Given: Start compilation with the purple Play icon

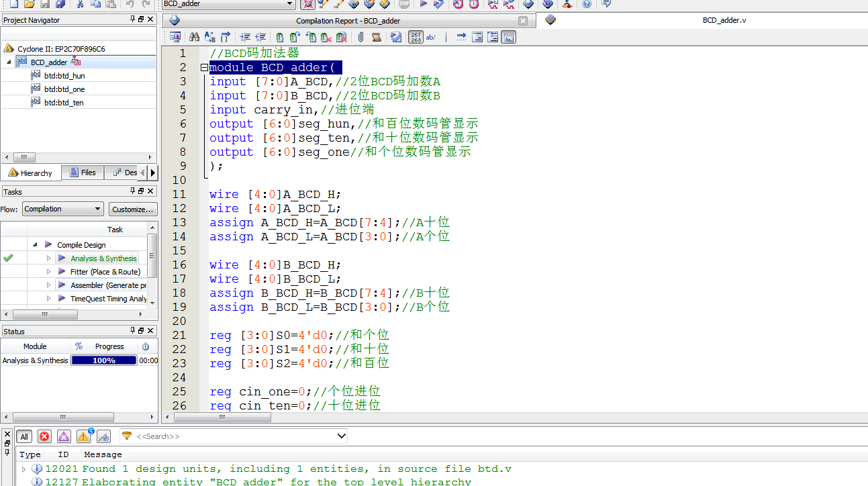Looking at the screenshot, I should (422, 5).
